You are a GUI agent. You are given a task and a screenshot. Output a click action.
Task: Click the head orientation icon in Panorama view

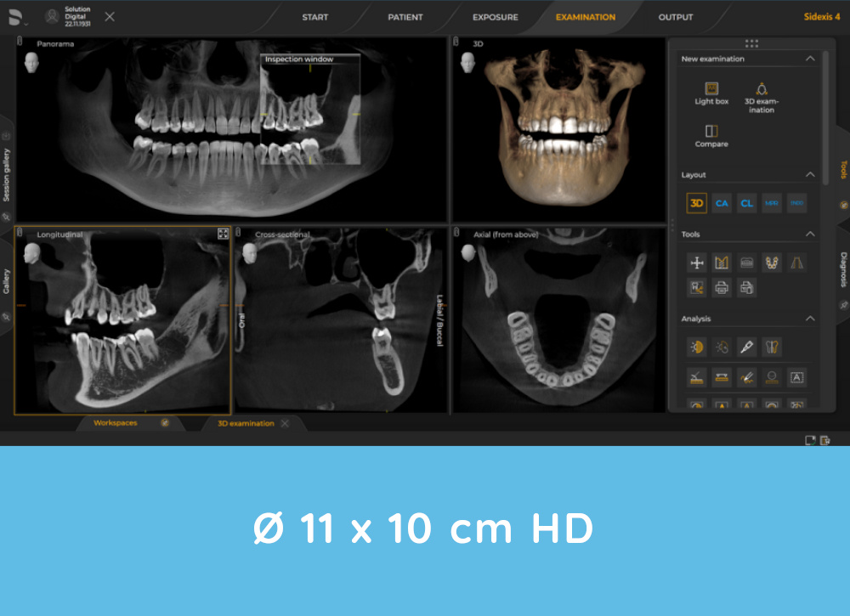[31, 61]
